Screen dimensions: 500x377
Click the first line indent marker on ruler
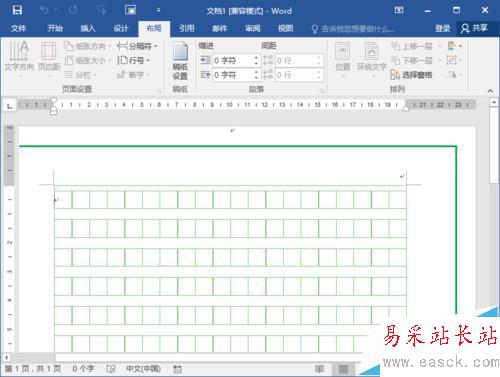click(53, 100)
